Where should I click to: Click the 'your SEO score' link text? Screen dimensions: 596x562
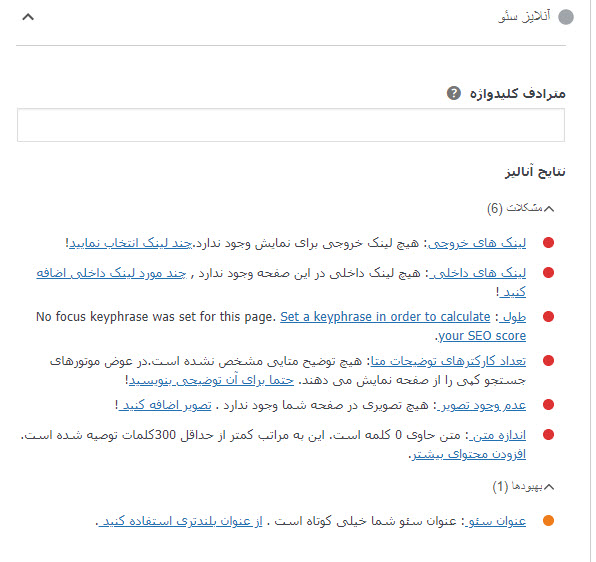(482, 336)
